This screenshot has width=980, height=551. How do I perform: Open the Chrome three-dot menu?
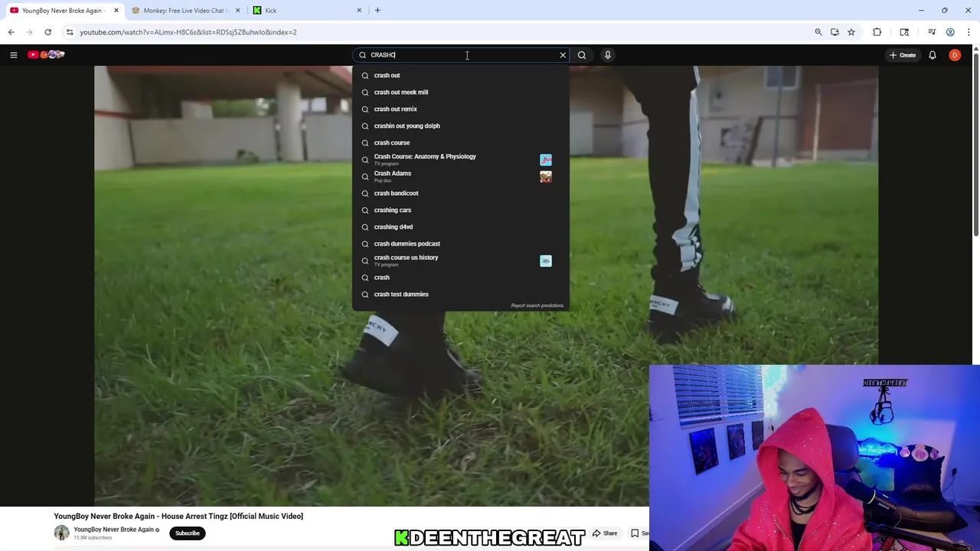tap(969, 32)
